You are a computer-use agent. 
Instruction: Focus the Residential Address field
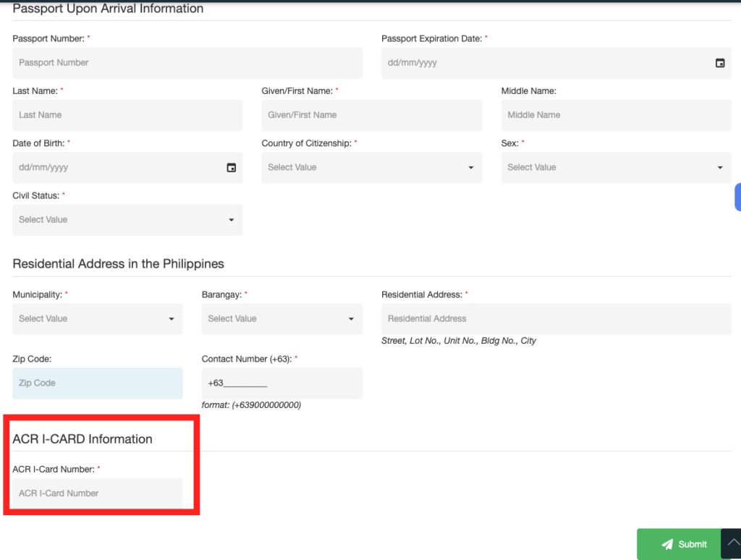click(556, 319)
